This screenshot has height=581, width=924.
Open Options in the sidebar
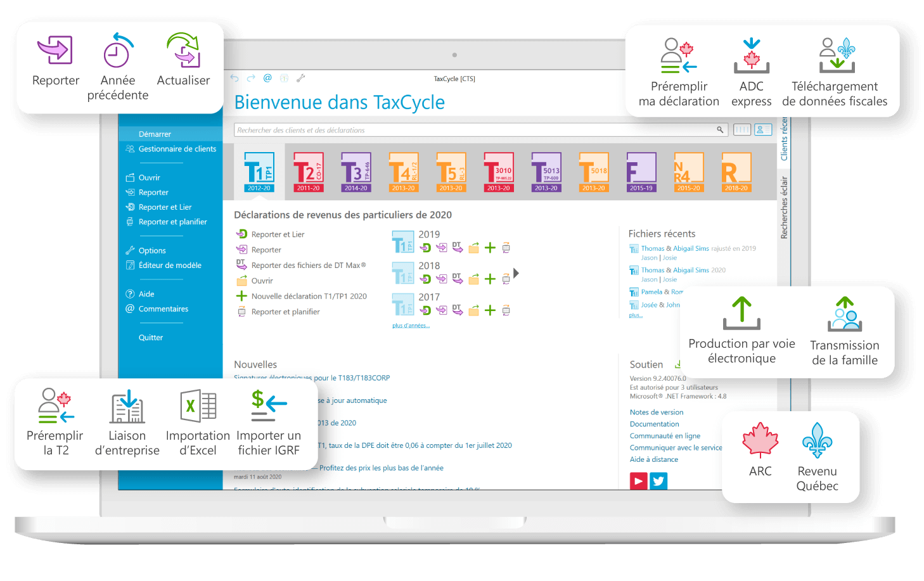coord(146,251)
